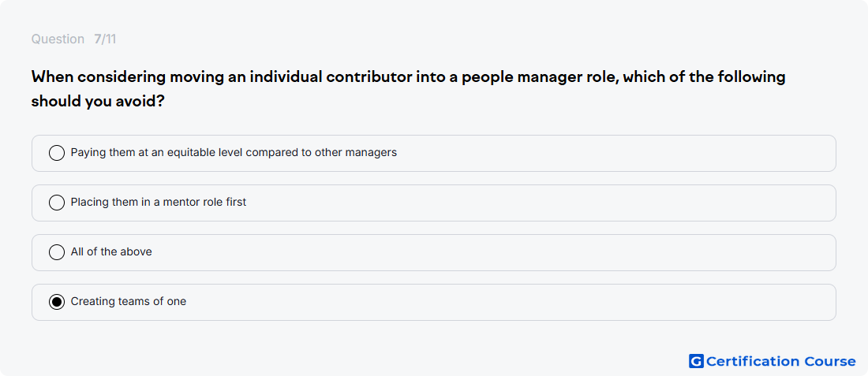Viewport: 868px width, 376px height.
Task: Select the 'Placing them in a mentor role' radio button
Action: pos(57,203)
